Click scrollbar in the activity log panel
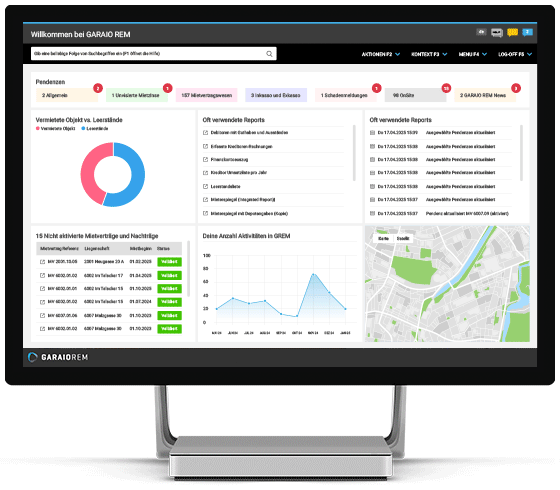Viewport: 560px width, 490px height. coord(521,153)
